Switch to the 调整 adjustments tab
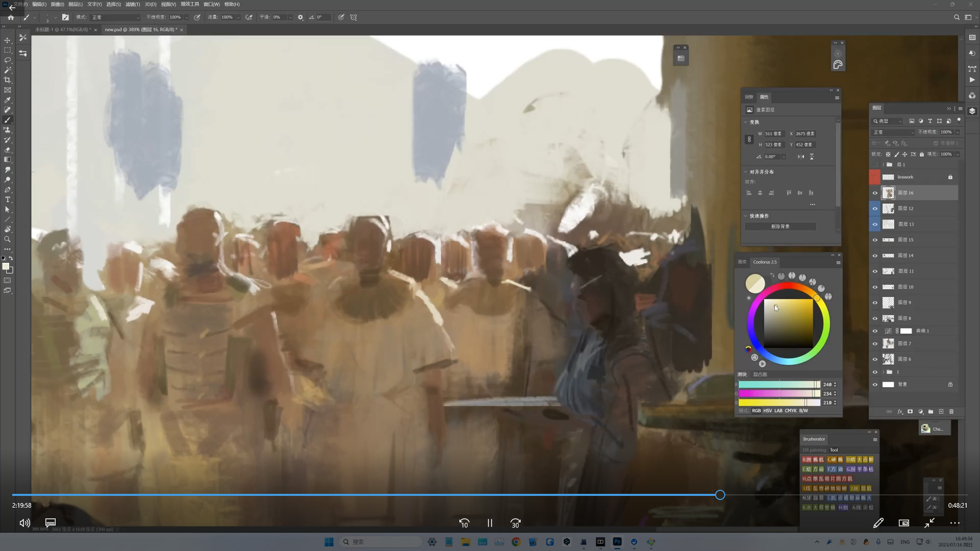 pyautogui.click(x=749, y=97)
